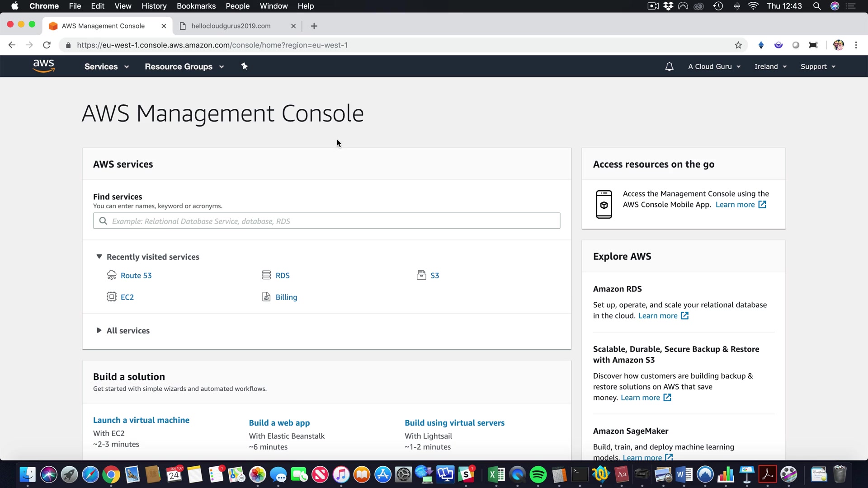The height and width of the screenshot is (488, 868).
Task: Open the RDS service link
Action: 283,275
